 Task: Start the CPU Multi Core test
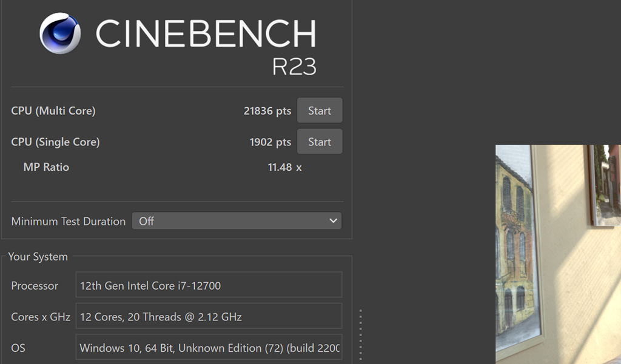coord(320,110)
